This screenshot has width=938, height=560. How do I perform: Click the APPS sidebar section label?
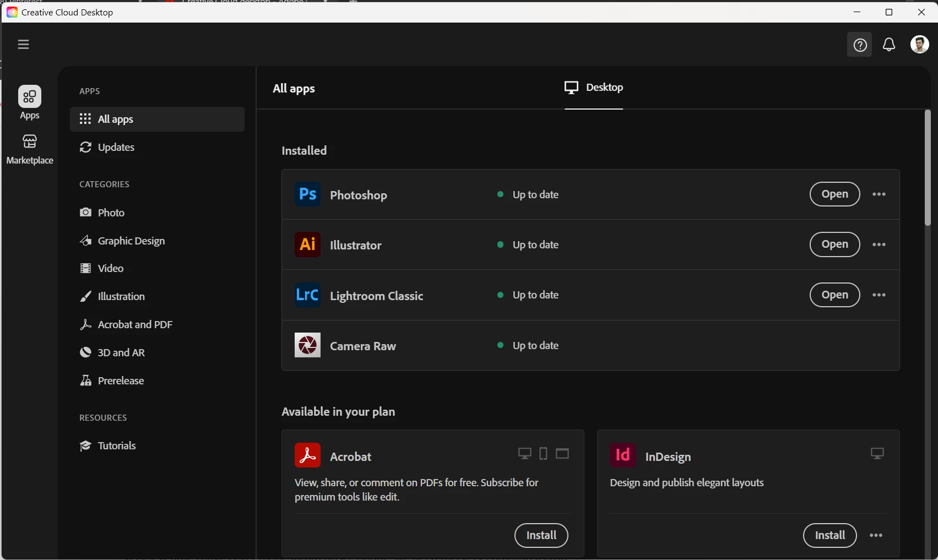click(90, 91)
